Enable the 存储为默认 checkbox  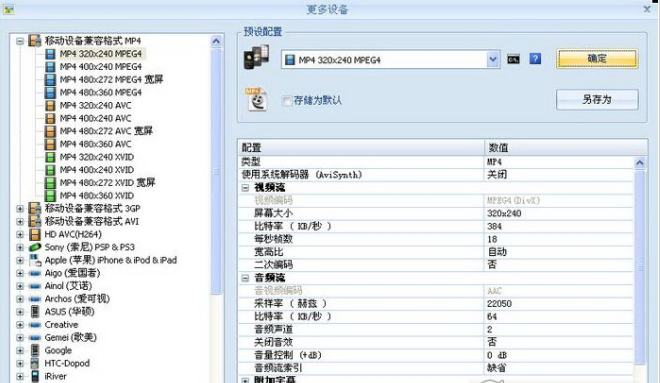click(287, 101)
